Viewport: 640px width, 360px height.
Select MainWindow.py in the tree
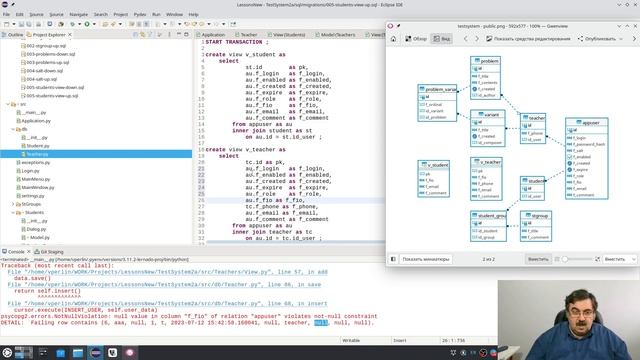pyautogui.click(x=35, y=187)
